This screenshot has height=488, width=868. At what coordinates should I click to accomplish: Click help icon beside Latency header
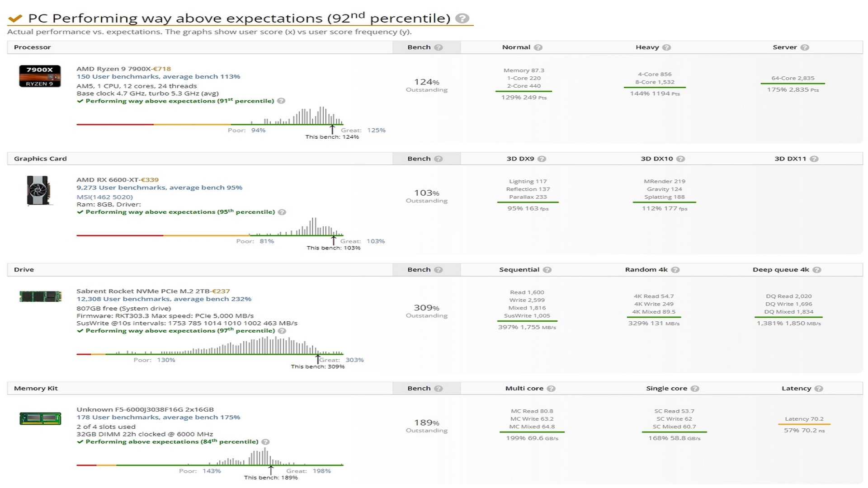[819, 389]
